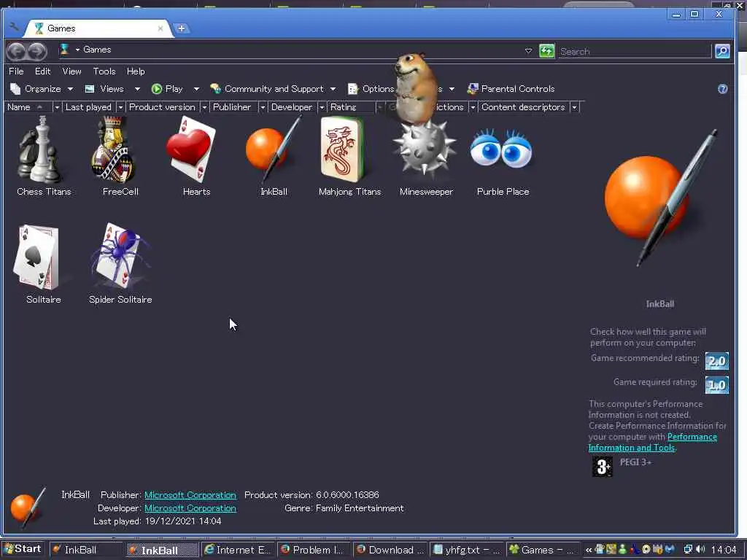Image resolution: width=747 pixels, height=560 pixels.
Task: Open the Help menu
Action: [136, 71]
